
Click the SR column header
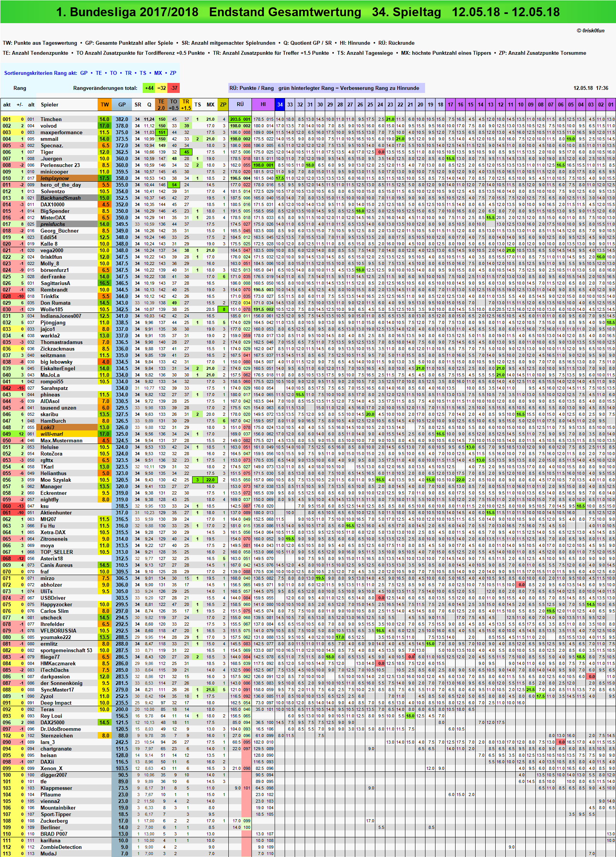click(138, 105)
